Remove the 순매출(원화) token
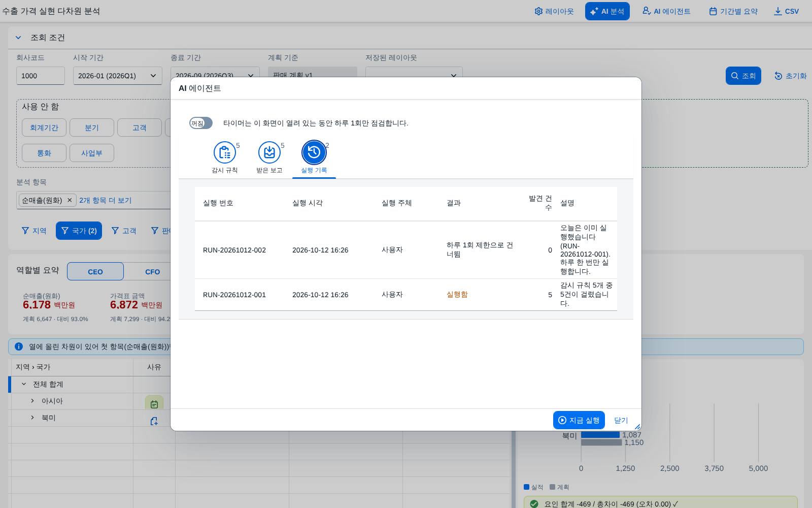Viewport: 812px width, 508px height. coord(70,200)
